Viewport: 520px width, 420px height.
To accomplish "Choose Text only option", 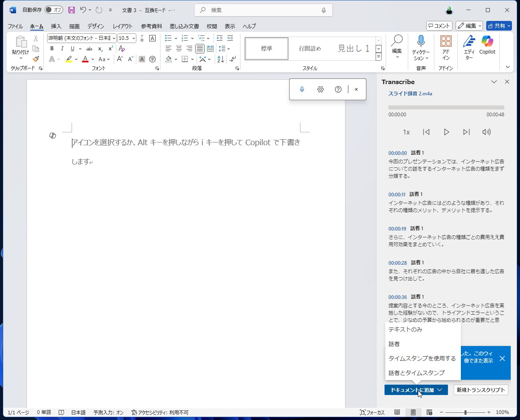I will [x=423, y=329].
